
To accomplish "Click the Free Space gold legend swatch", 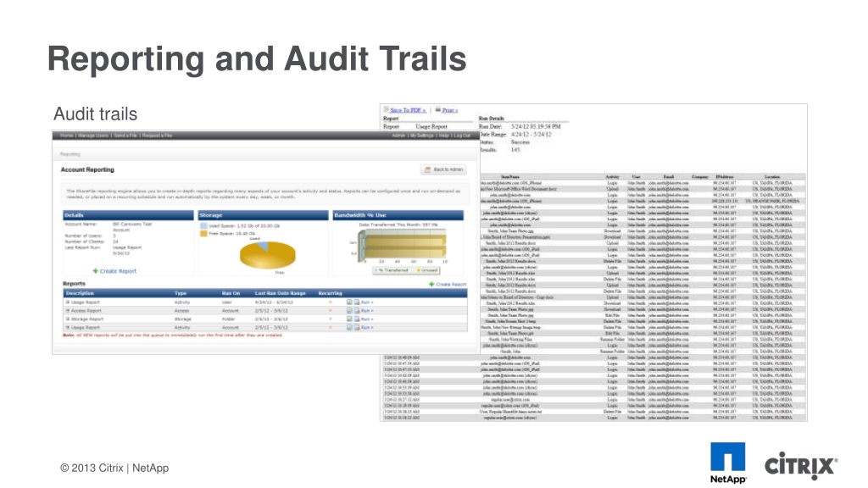I will 203,234.
